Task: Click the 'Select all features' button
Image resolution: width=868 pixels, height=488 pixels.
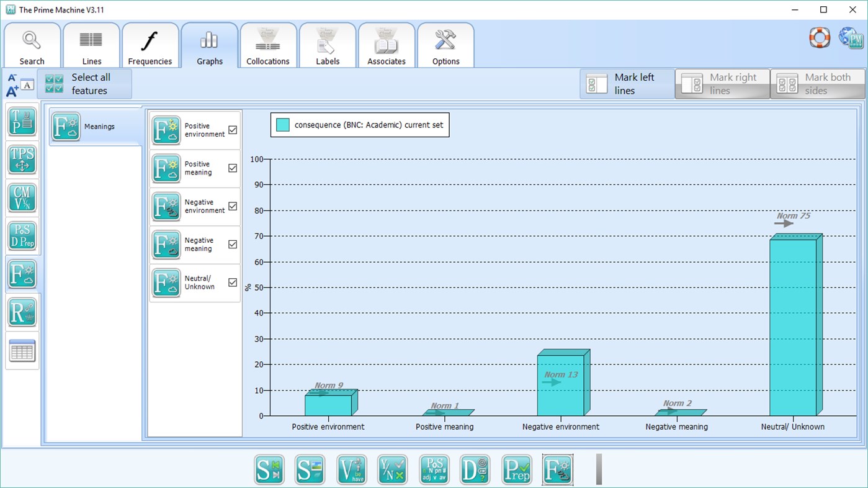Action: [x=84, y=84]
